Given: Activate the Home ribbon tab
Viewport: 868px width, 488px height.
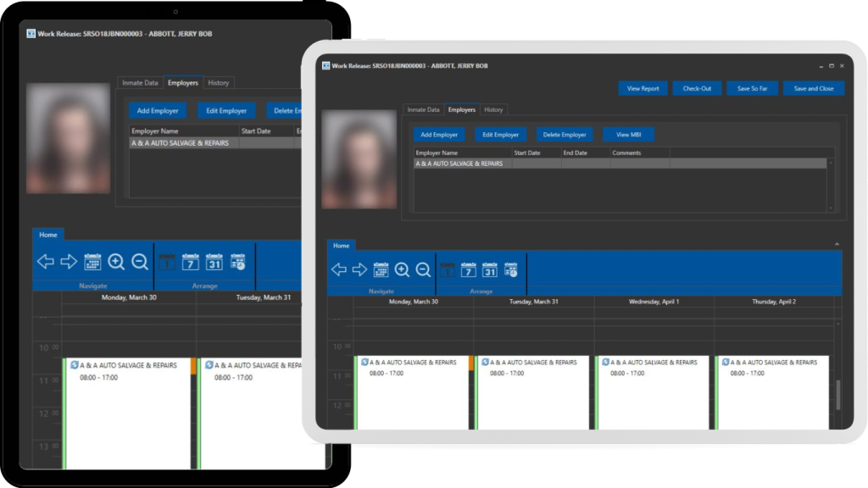Looking at the screenshot, I should [342, 246].
